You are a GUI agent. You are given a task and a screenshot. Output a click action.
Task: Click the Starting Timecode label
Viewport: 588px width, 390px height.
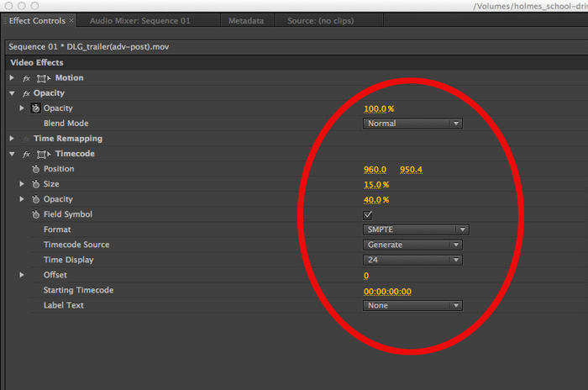(78, 290)
